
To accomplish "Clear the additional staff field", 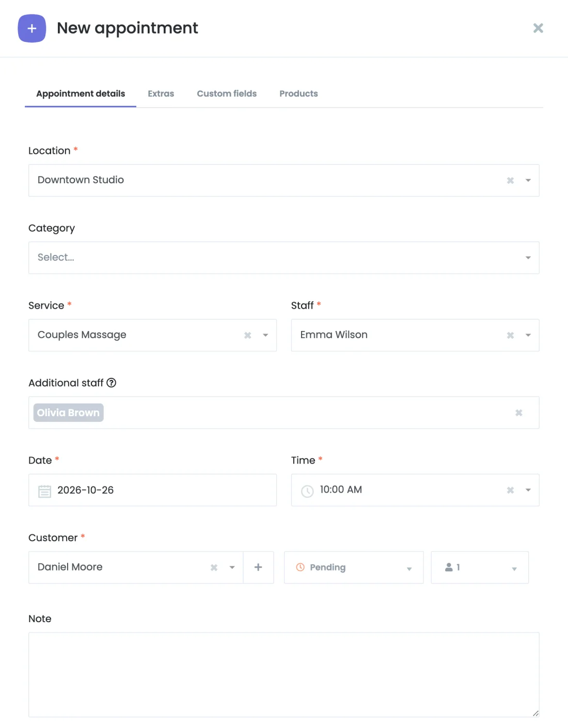I will pos(519,413).
